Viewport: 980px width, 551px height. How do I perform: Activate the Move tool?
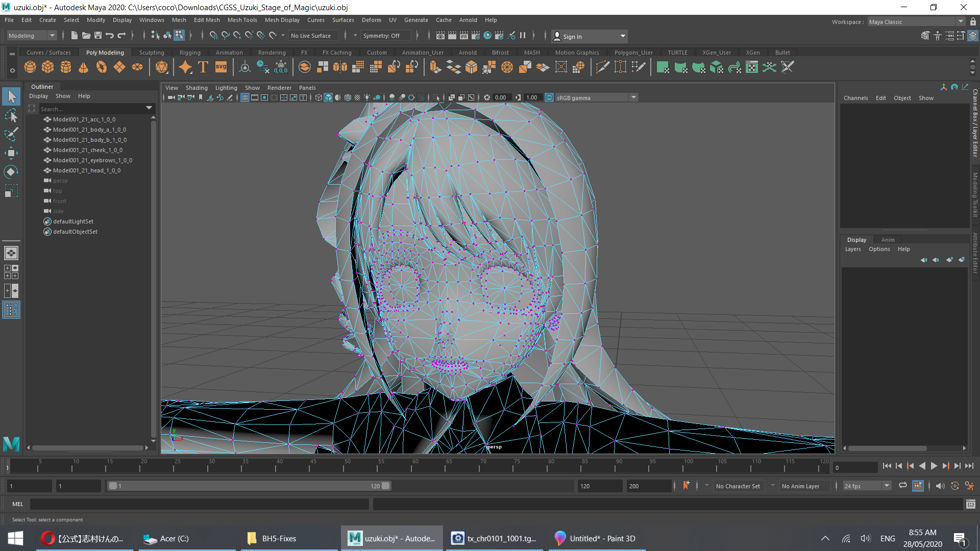point(11,153)
